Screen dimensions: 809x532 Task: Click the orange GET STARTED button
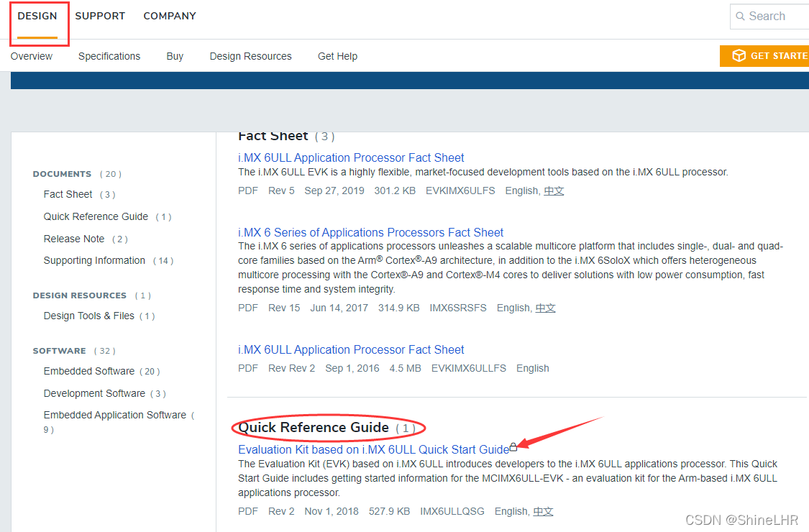764,56
